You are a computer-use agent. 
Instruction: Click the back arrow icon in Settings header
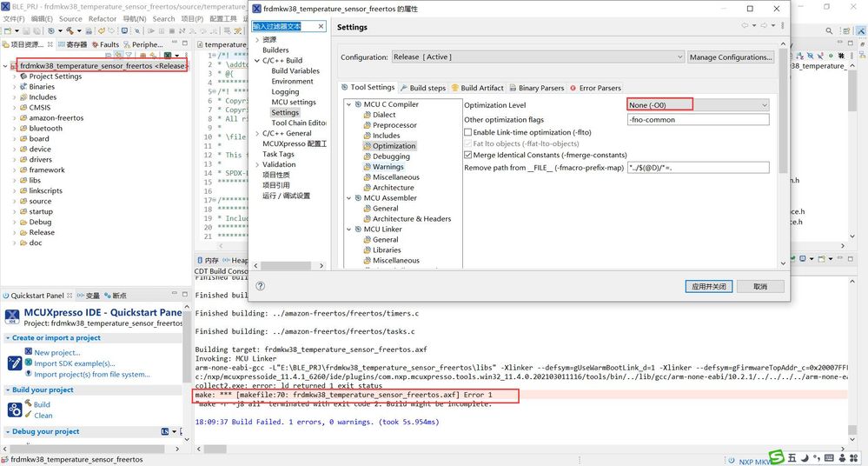[745, 25]
